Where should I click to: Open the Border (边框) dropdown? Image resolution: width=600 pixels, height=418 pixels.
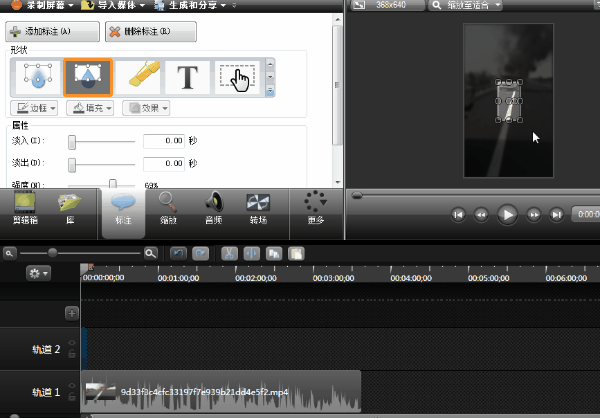point(34,108)
